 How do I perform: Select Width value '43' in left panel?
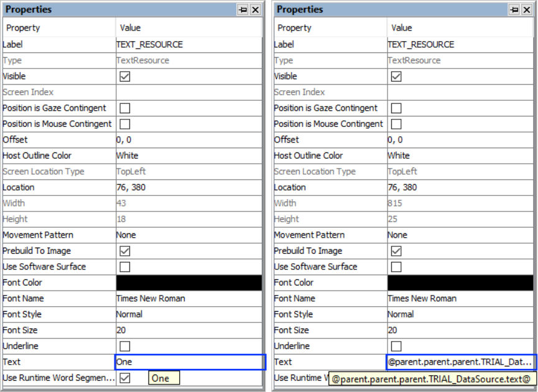(x=189, y=203)
